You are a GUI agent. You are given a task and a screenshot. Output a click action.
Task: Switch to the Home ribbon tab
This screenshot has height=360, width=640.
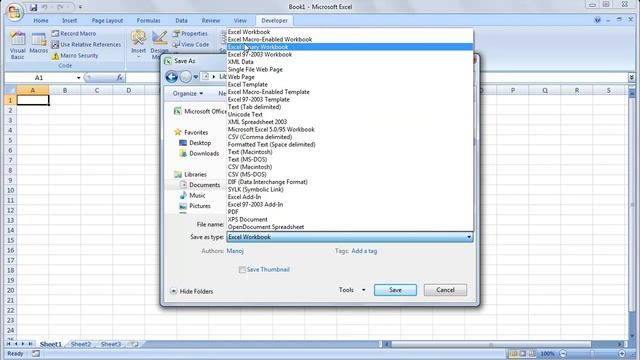coord(41,20)
